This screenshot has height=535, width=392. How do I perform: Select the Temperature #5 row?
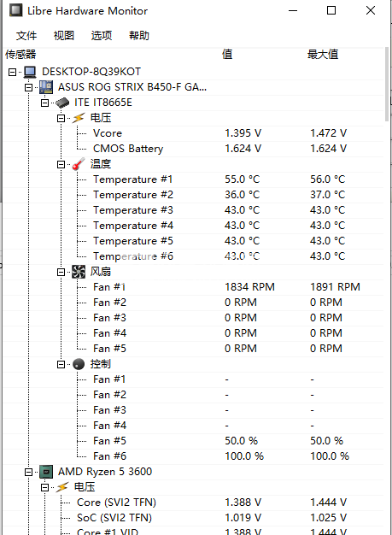coord(194,241)
